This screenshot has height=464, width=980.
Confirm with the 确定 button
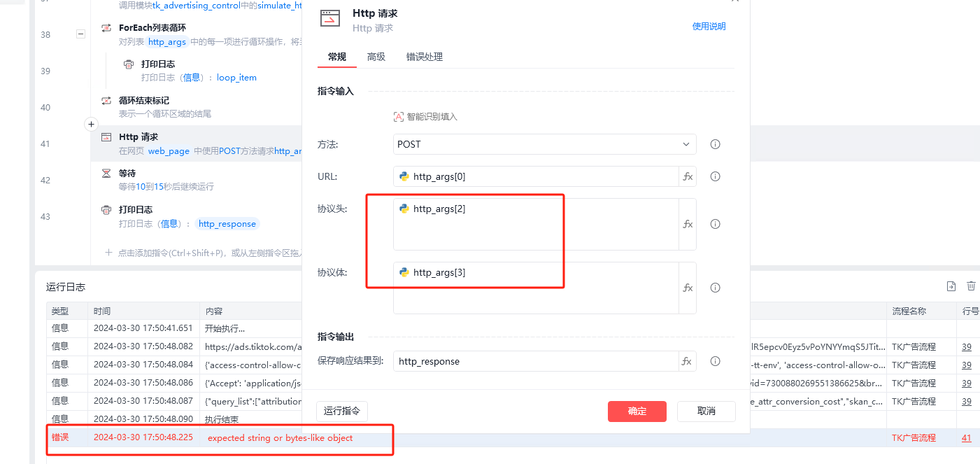pos(637,411)
